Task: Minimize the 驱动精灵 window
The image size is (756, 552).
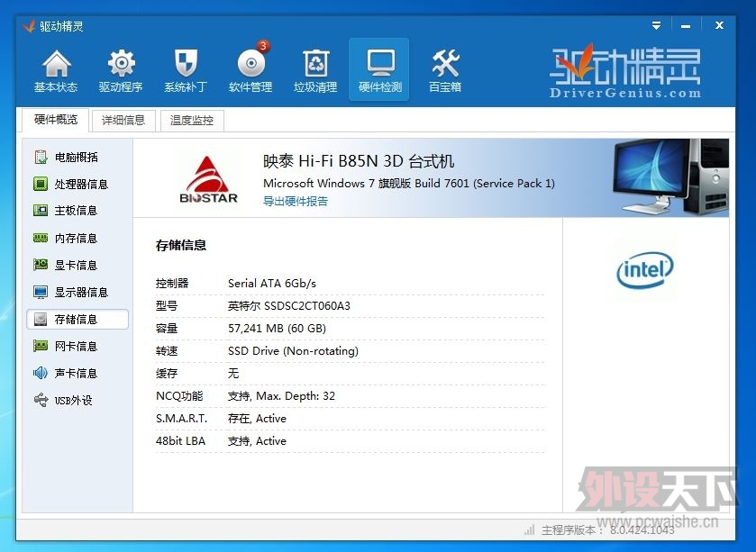Action: [x=685, y=26]
